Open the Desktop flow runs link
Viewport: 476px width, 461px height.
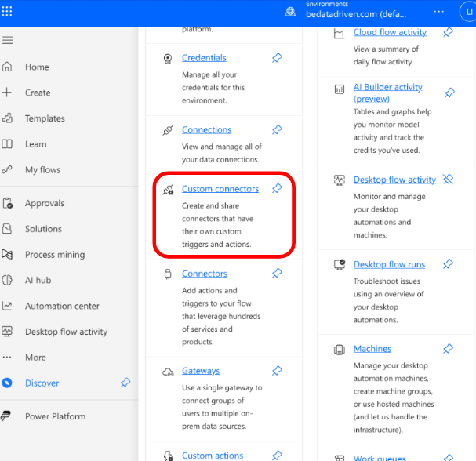pyautogui.click(x=389, y=264)
